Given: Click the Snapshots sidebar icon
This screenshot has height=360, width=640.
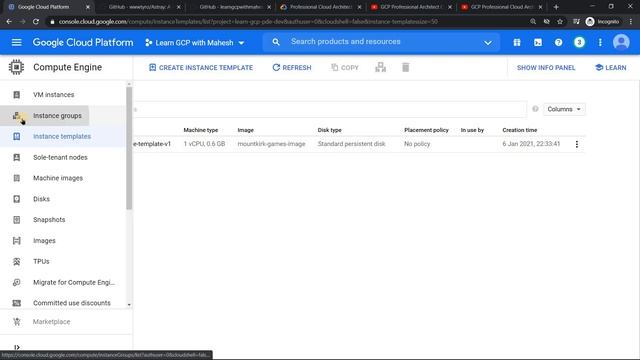Looking at the screenshot, I should (17, 220).
